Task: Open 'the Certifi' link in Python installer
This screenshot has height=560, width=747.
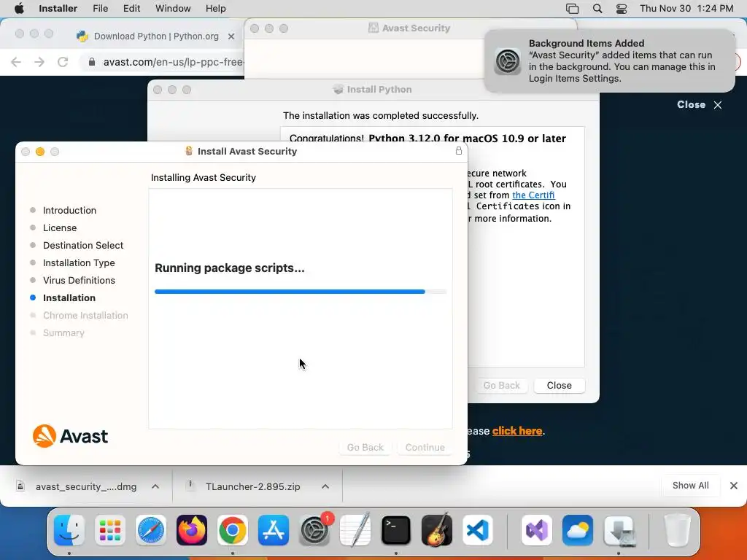Action: tap(533, 195)
